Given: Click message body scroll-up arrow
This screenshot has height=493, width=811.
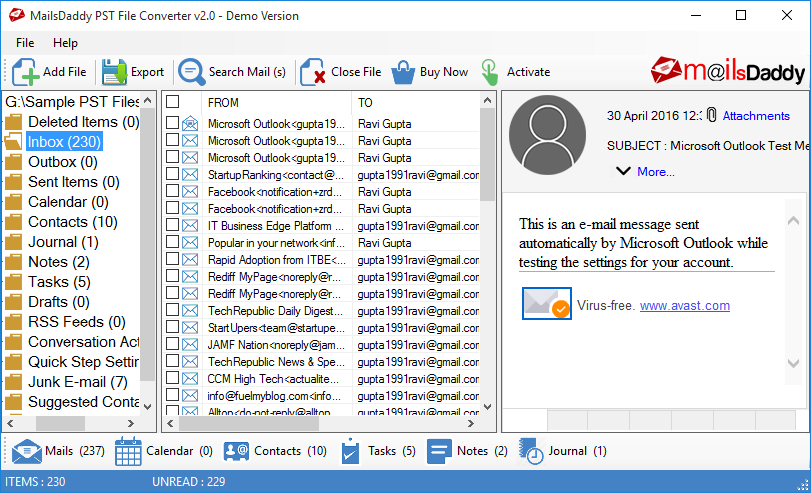Looking at the screenshot, I should (793, 221).
